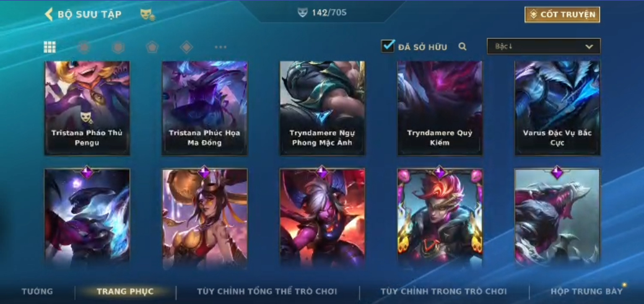Select the Varus Đặc Vụ Bắc Cực skin
Screen dimensions: 644x304
point(557,108)
